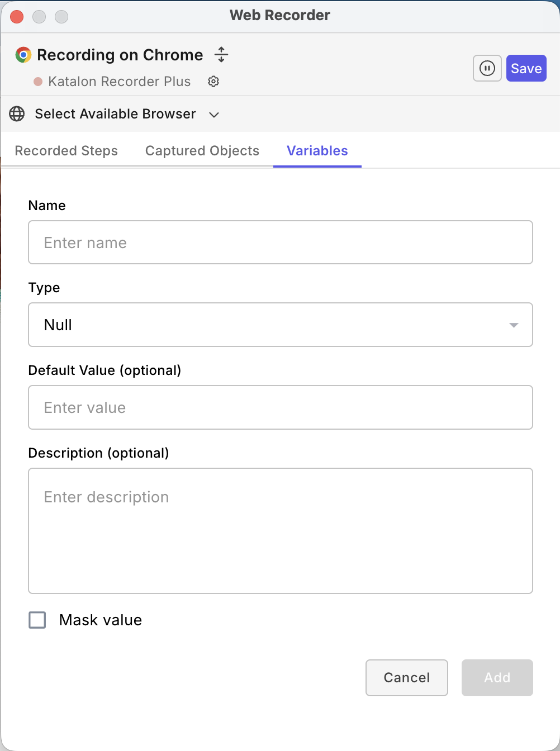Viewport: 560px width, 751px height.
Task: Save the recording
Action: pyautogui.click(x=526, y=68)
